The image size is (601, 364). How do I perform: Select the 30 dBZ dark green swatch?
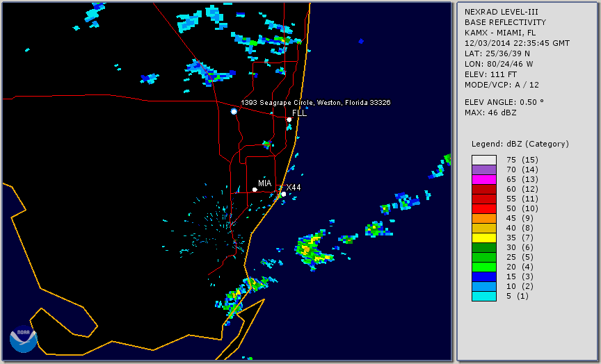(483, 247)
